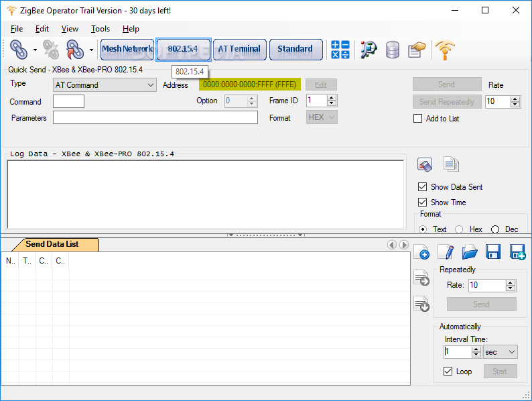Click the Command input field

coord(68,101)
